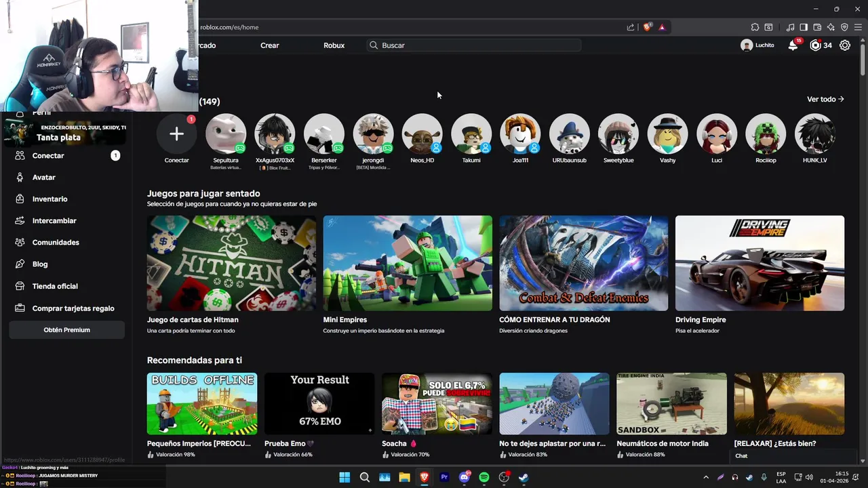Screen dimensions: 868x488
Task: Open the CÓMO ENTRENAR A TU DRAGÓN title
Action: [x=555, y=320]
